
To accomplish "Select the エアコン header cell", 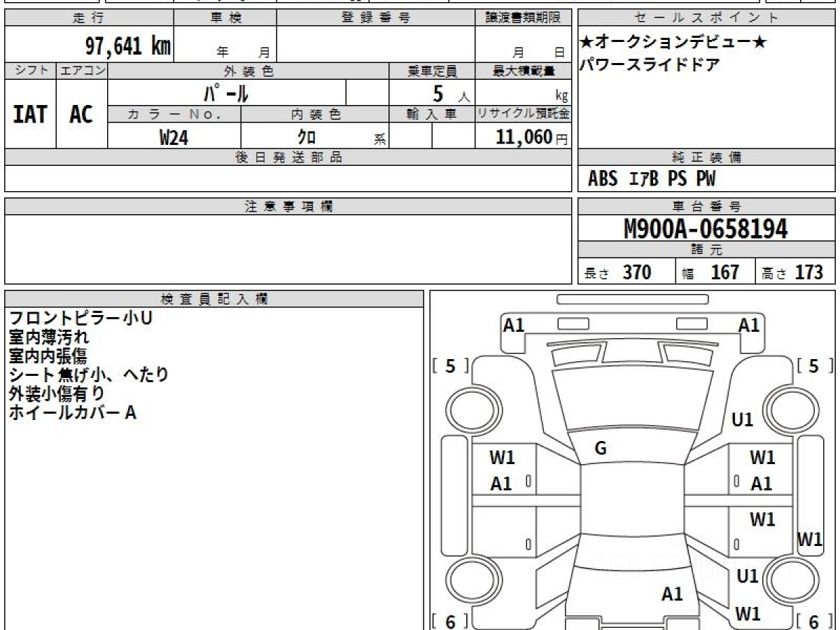I will (82, 71).
